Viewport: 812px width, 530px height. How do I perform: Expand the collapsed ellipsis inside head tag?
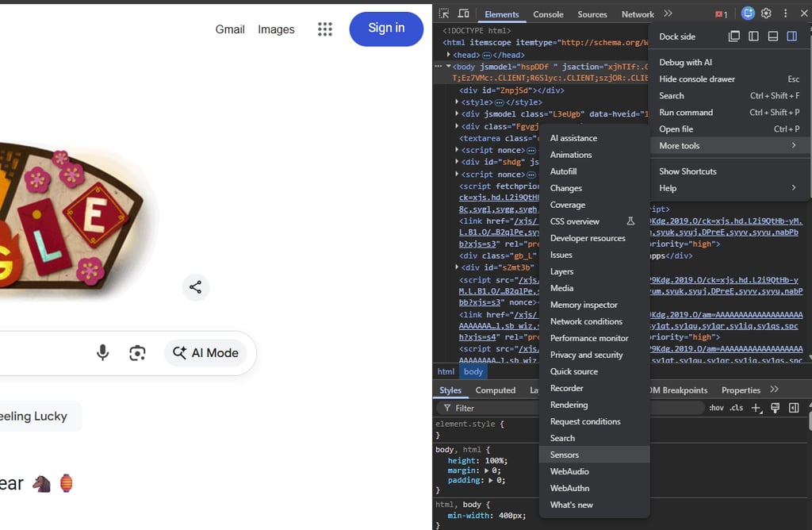point(487,55)
